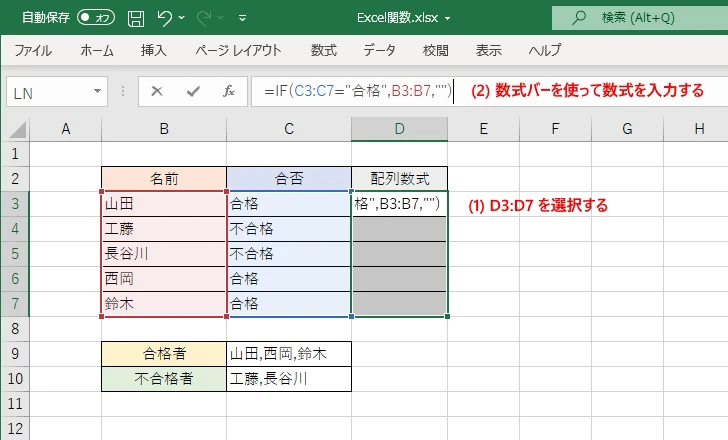
Task: Open Customize Quick Access Toolbar dropdown
Action: (242, 19)
